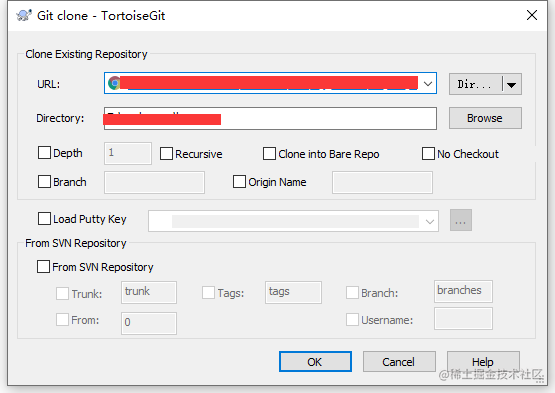Click inside the Directory text field

click(270, 119)
